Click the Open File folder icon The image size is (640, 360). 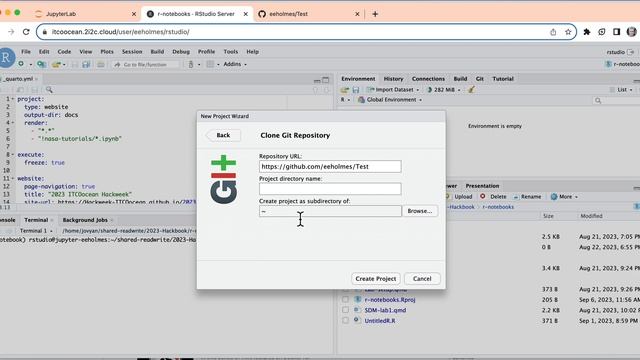[56, 64]
